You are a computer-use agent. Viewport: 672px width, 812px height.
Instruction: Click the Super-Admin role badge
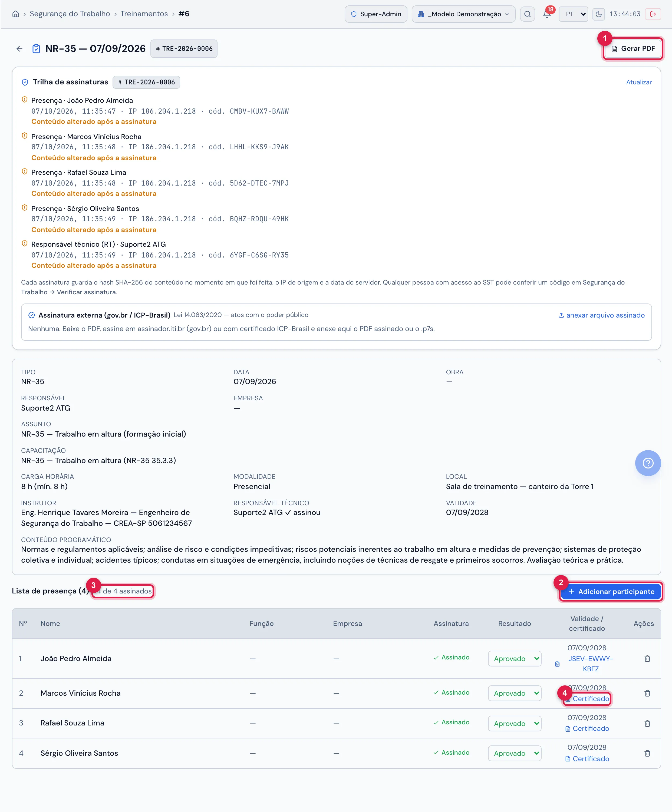coord(376,14)
